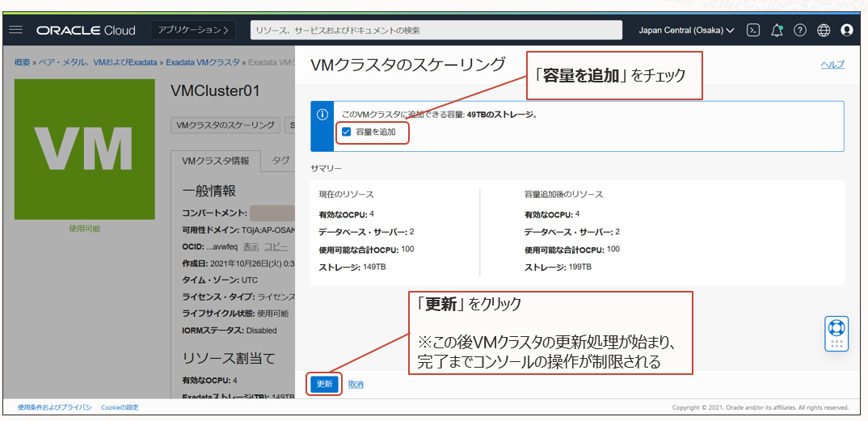Open the hamburger navigation menu
The image size is (868, 421).
(x=16, y=30)
